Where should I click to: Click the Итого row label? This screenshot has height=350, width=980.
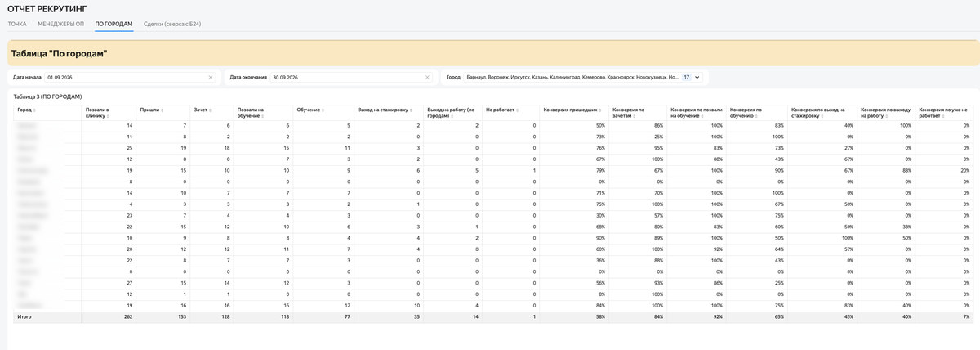tap(24, 316)
